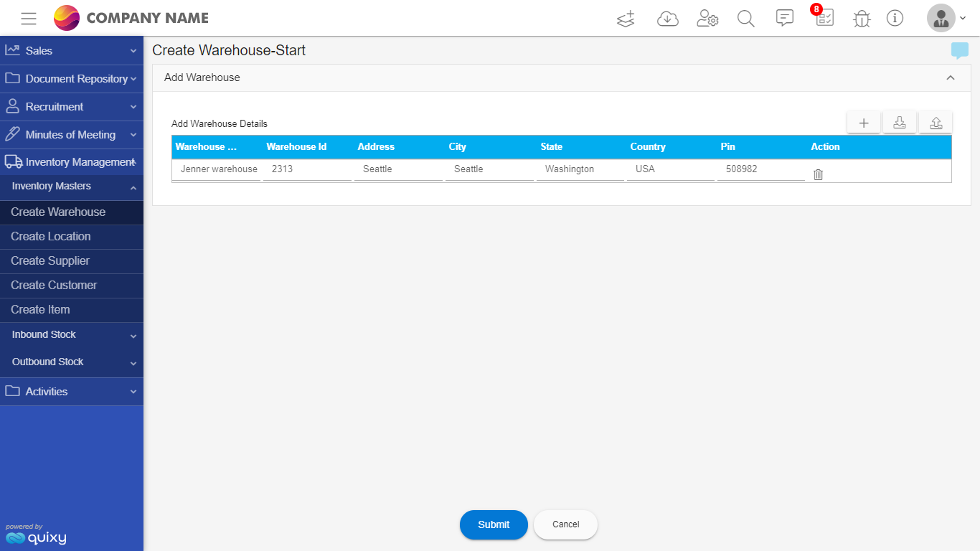
Task: Submit the warehouse form
Action: [x=494, y=524]
